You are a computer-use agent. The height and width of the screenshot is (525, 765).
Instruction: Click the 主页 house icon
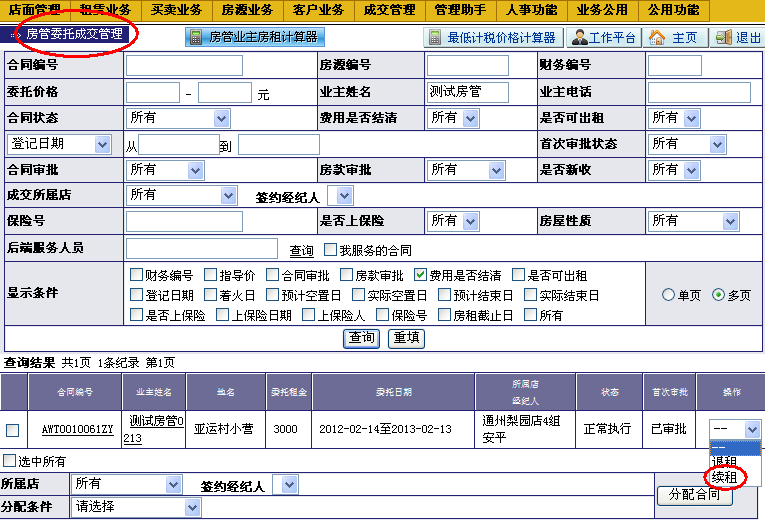[x=657, y=37]
